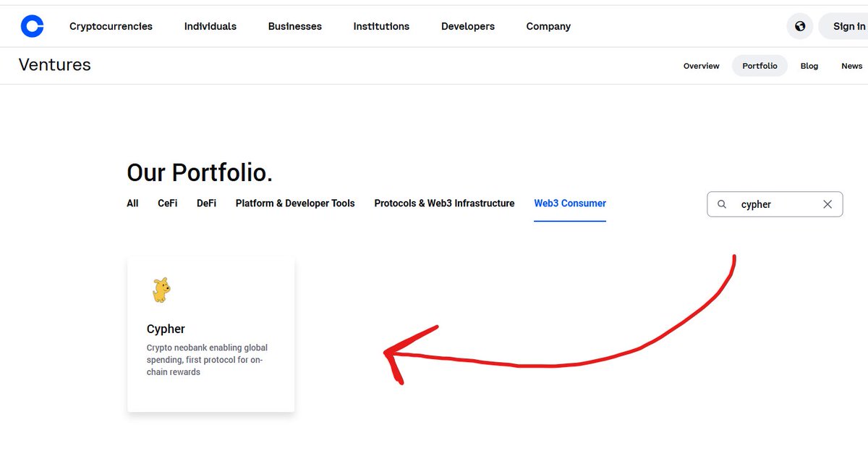Open the Businesses menu

click(x=295, y=27)
